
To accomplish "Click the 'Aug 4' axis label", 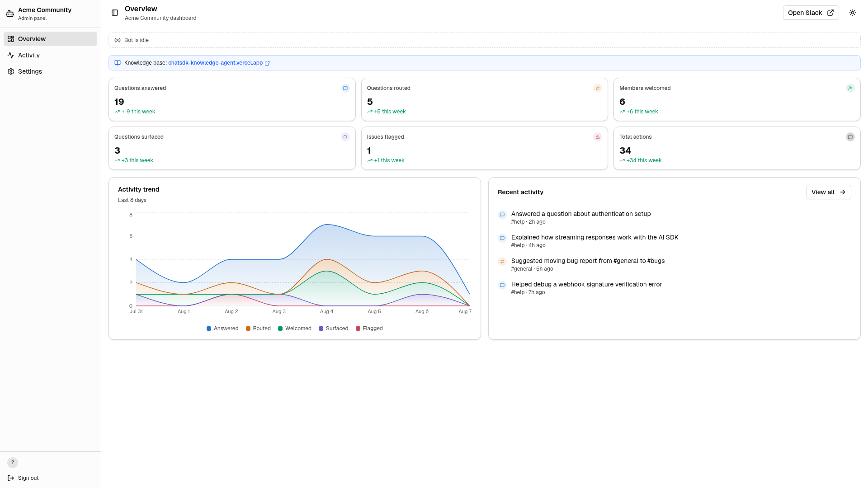I will 326,311.
